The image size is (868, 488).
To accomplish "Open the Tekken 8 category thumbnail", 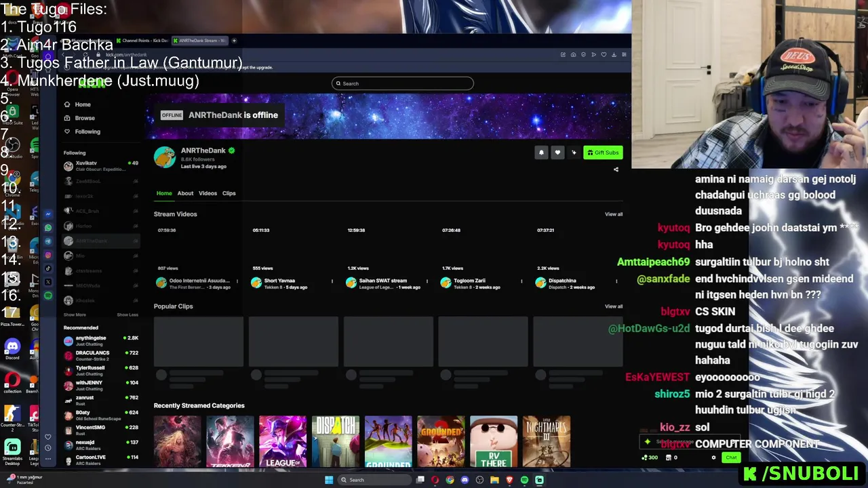I will pos(230,441).
